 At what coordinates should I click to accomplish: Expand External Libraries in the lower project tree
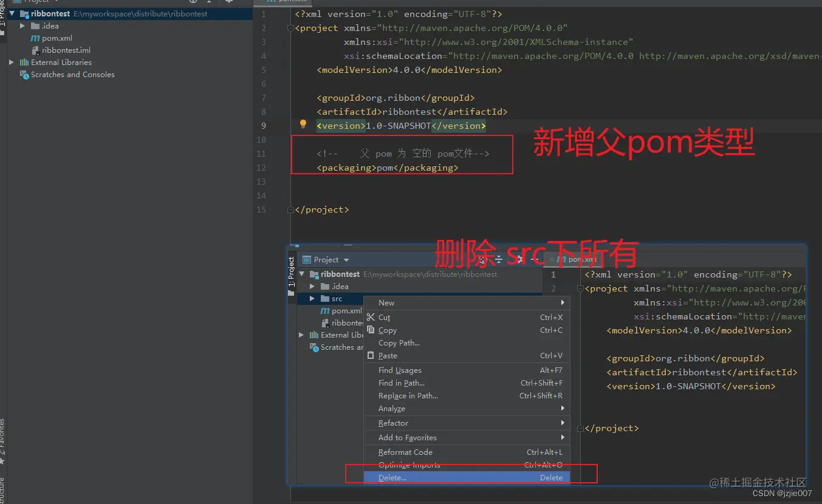point(301,335)
